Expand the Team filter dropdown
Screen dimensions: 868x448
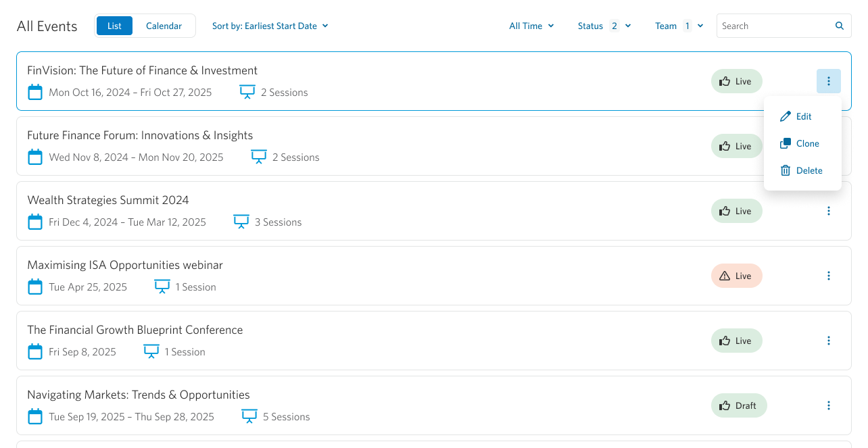click(679, 26)
